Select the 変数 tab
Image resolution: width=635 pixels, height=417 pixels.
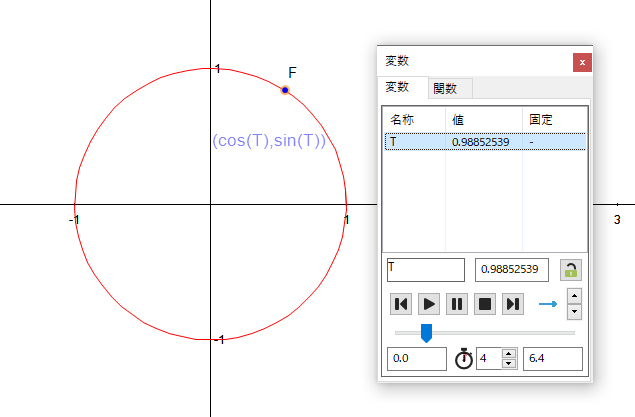(x=403, y=88)
